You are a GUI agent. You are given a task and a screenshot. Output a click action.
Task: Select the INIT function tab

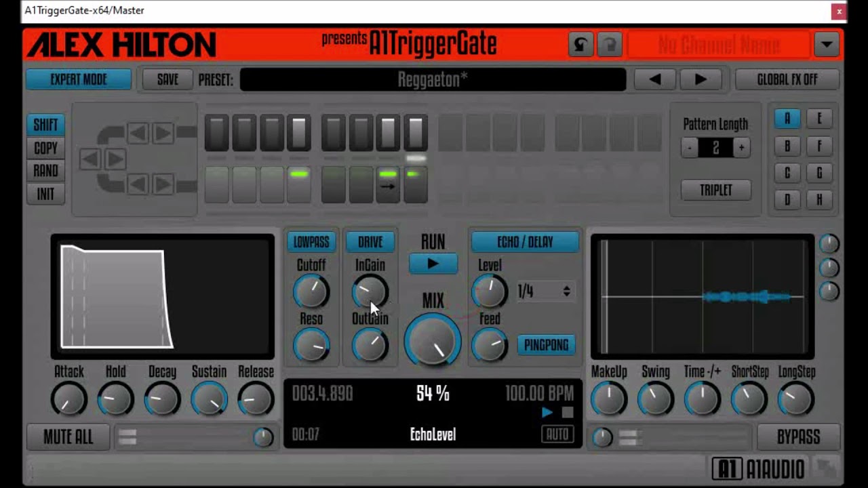point(45,194)
